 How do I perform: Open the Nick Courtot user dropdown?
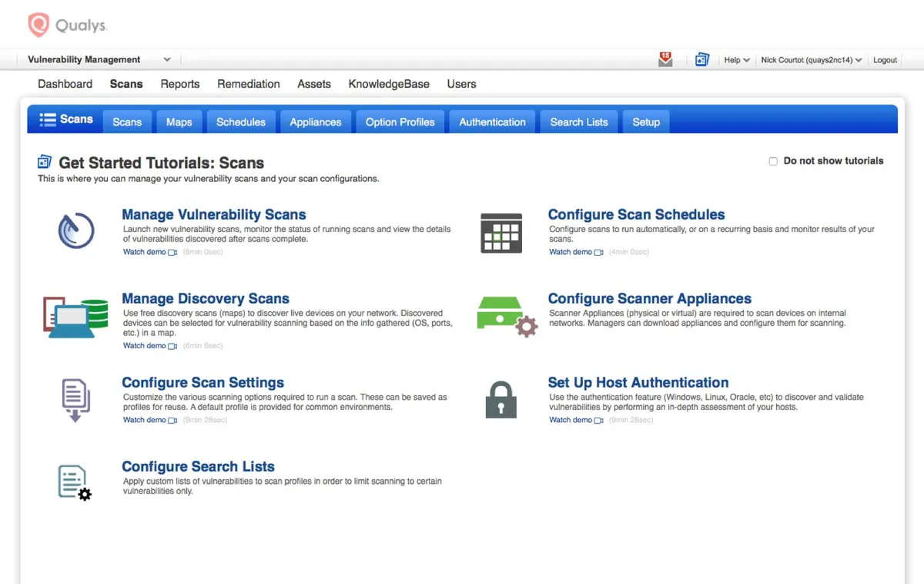click(812, 60)
